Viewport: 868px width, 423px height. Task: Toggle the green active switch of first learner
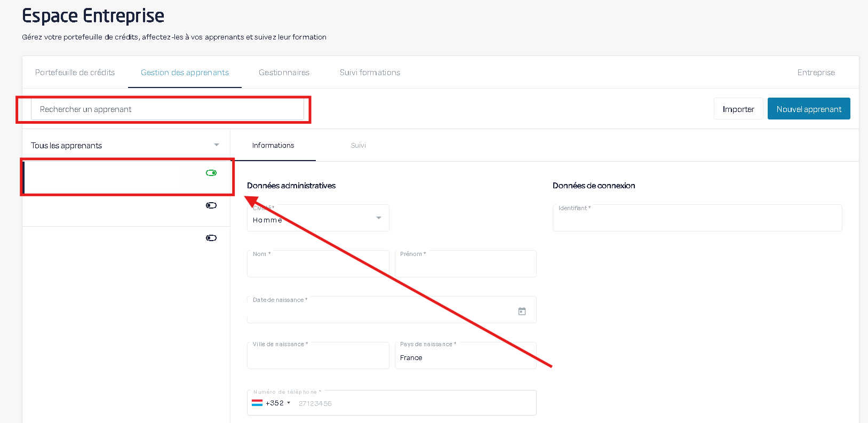[x=211, y=173]
